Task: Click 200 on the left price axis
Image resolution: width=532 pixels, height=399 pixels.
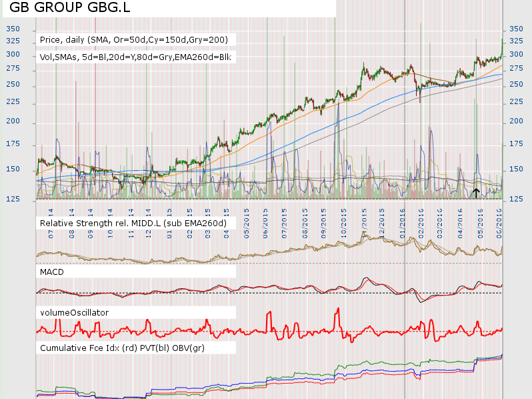Action: click(x=13, y=121)
